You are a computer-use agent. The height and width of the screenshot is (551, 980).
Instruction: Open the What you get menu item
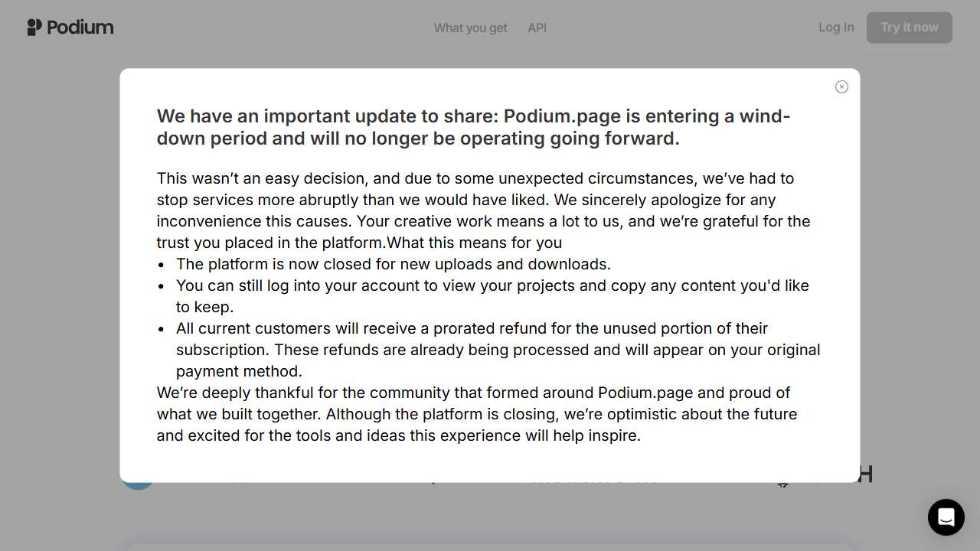click(x=470, y=28)
